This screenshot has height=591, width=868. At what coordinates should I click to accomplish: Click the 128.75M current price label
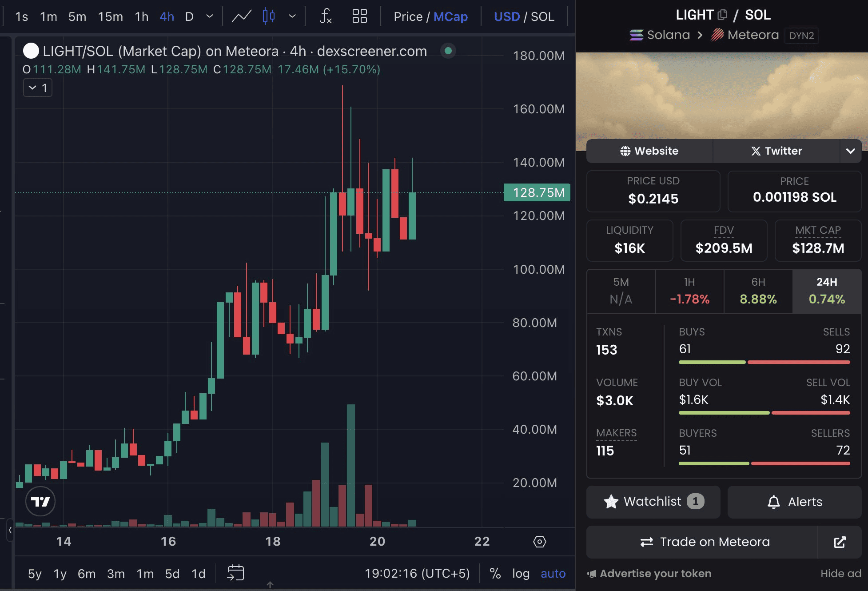(537, 192)
